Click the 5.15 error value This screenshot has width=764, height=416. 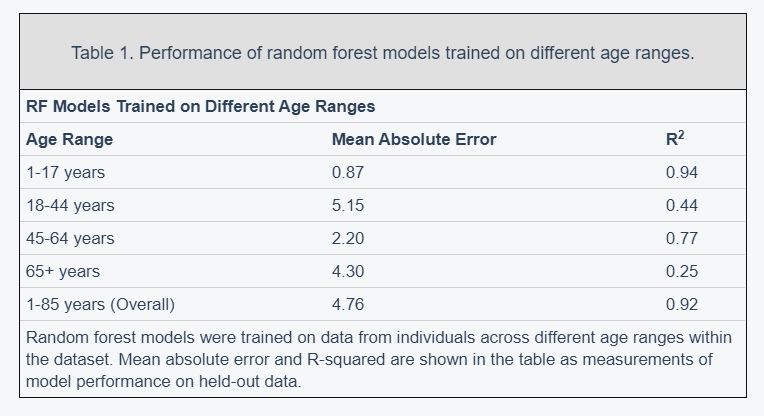coord(348,206)
